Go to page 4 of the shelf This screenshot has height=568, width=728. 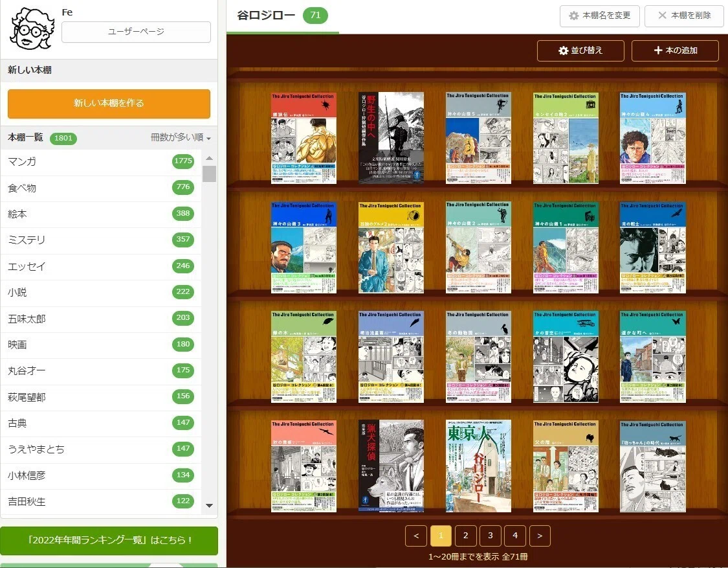[515, 536]
